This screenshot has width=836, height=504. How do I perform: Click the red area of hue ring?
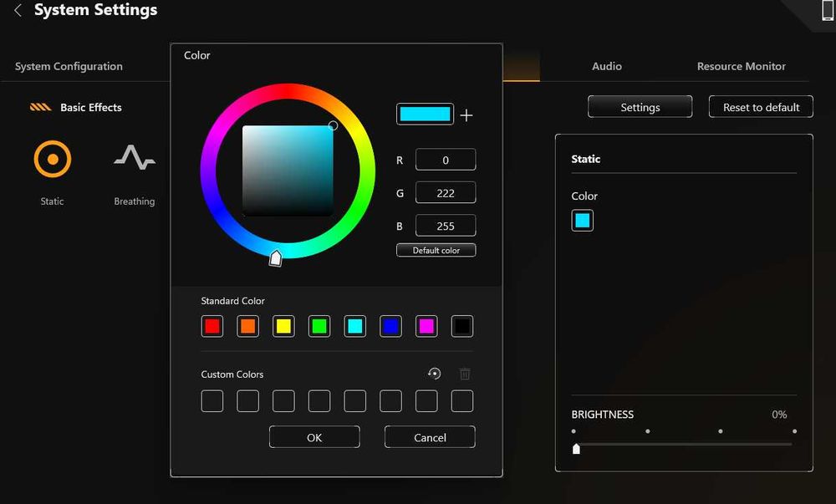[x=288, y=91]
